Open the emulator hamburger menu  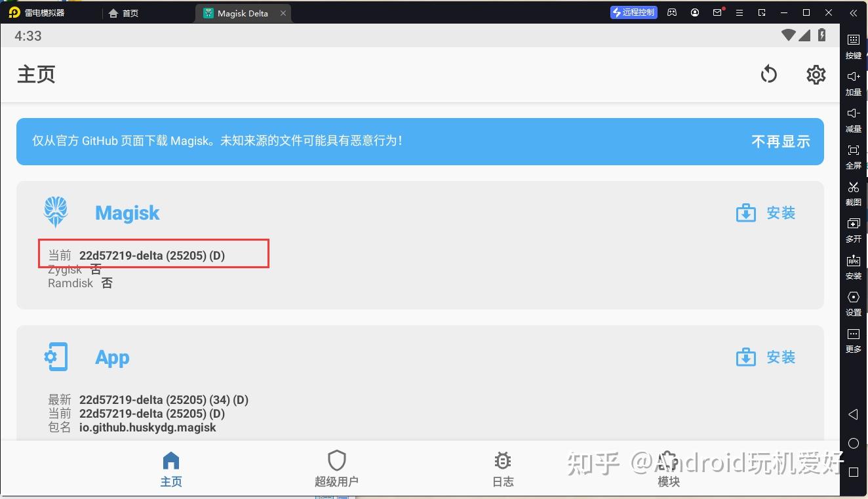click(740, 12)
